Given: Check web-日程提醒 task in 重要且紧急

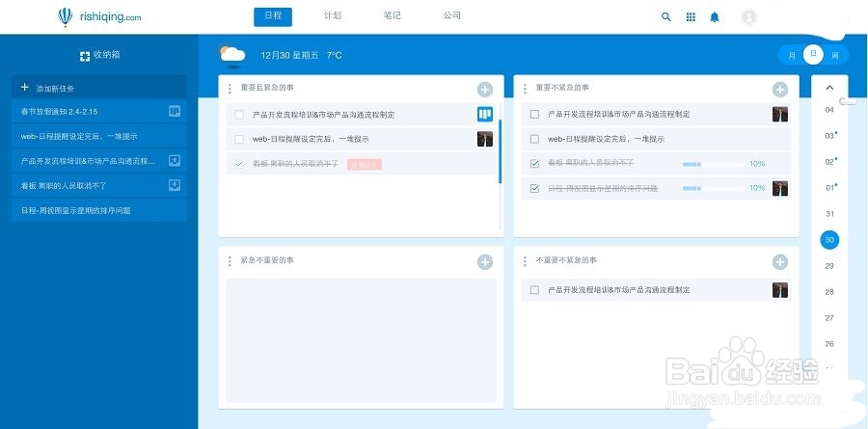Looking at the screenshot, I should pos(239,139).
